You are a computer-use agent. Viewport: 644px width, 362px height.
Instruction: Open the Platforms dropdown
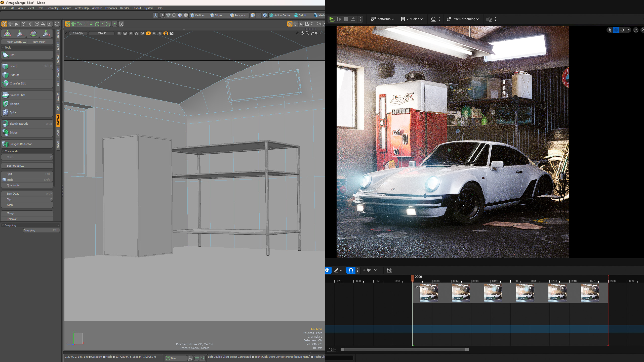point(382,19)
